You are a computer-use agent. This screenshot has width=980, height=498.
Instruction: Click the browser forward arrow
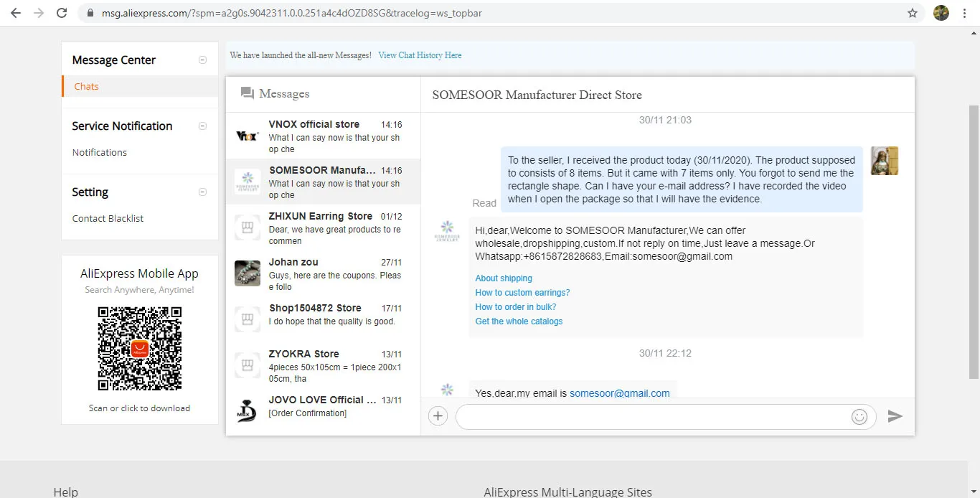click(39, 13)
